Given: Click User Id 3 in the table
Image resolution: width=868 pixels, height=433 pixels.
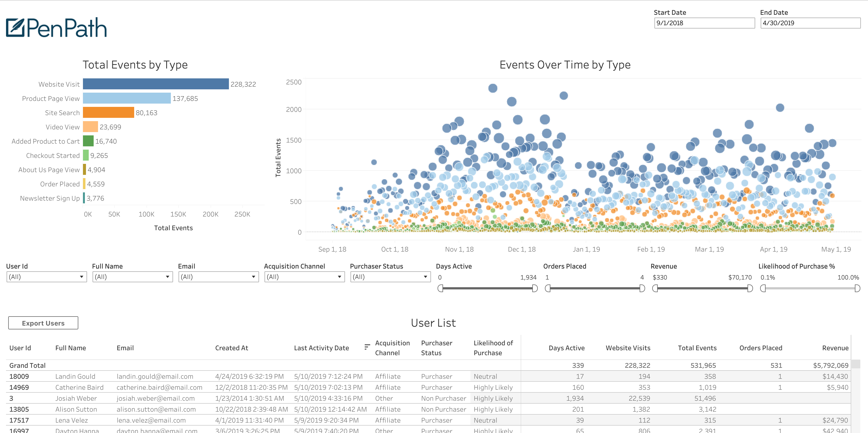Looking at the screenshot, I should (11, 398).
